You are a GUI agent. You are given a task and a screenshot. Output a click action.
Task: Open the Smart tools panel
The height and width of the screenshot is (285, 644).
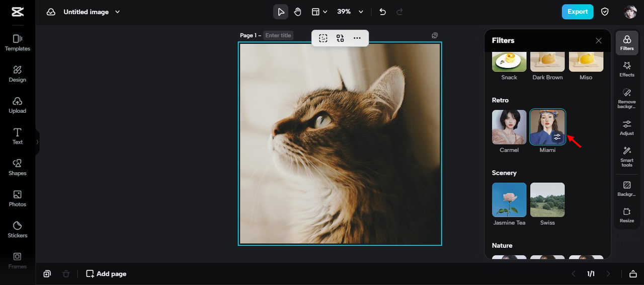click(x=627, y=157)
